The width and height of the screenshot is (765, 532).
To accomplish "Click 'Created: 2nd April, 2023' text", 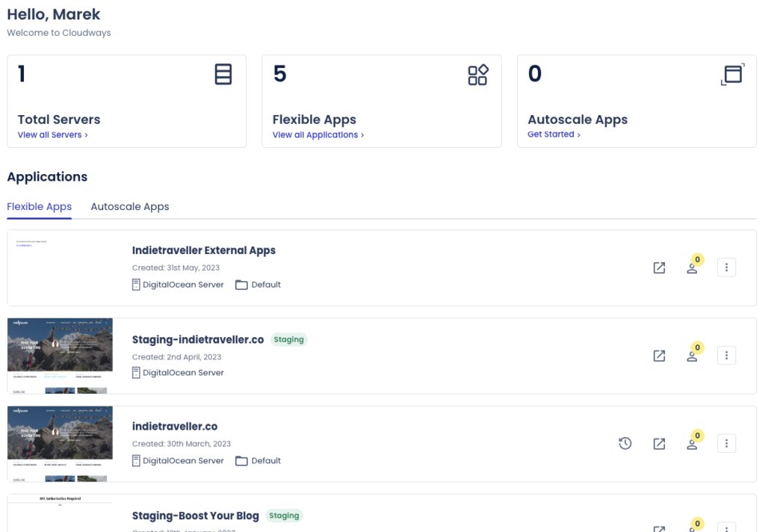I will [x=176, y=357].
